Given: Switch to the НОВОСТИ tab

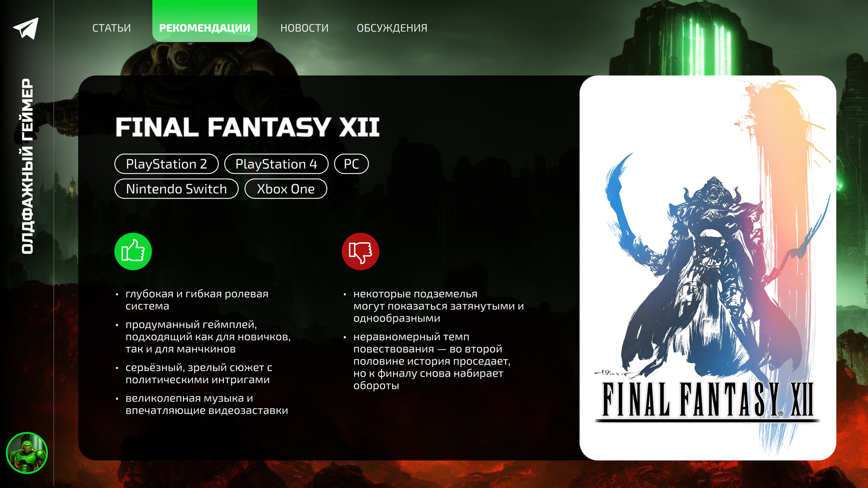Looking at the screenshot, I should pyautogui.click(x=304, y=28).
